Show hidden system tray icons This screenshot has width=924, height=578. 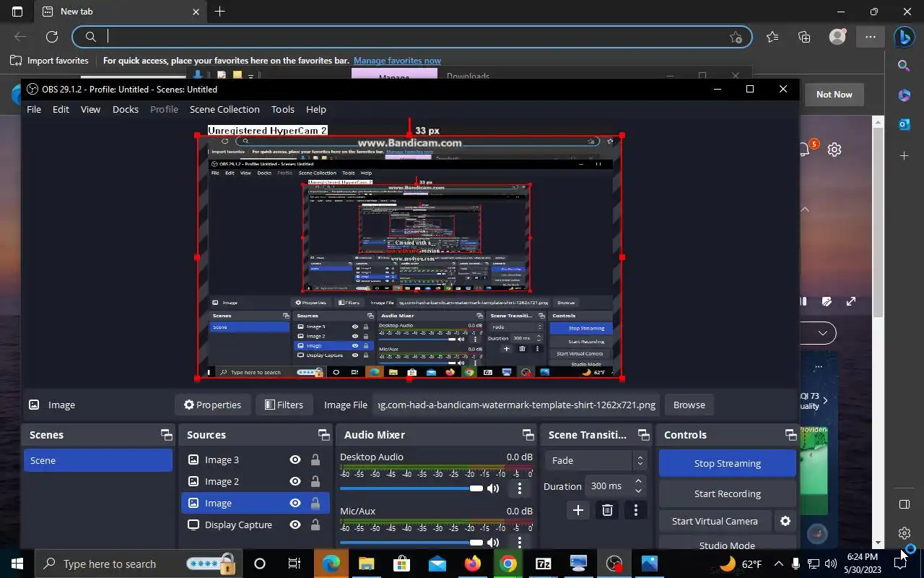pos(778,564)
